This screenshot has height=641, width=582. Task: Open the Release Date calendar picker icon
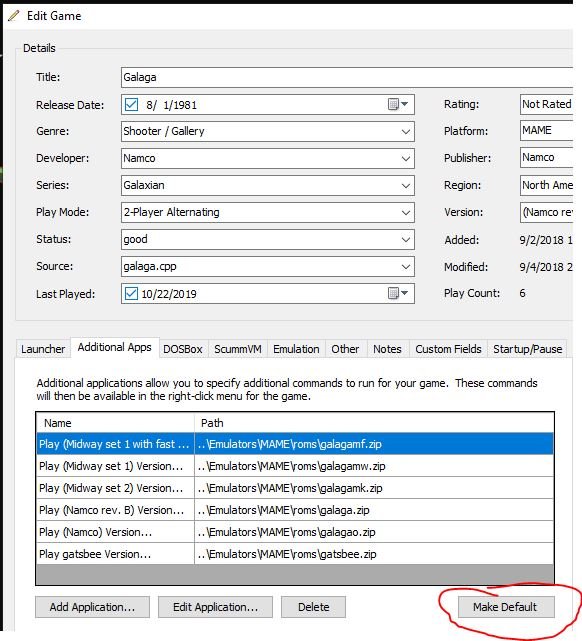coord(398,104)
